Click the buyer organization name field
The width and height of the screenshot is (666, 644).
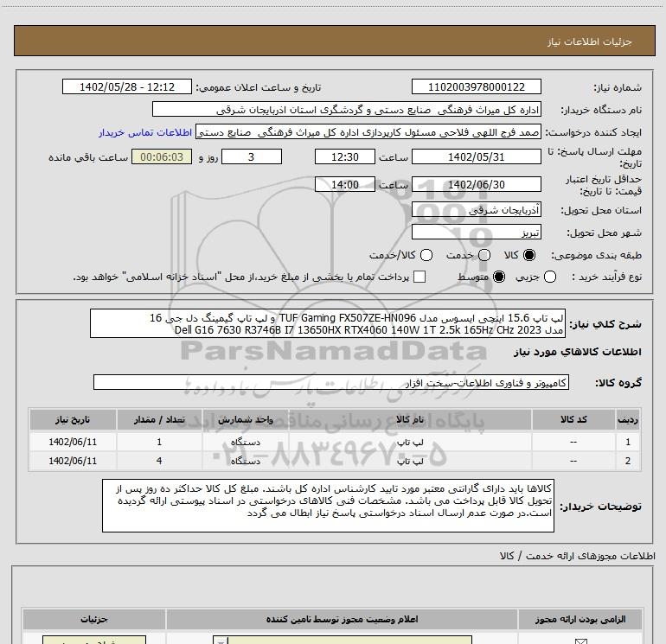pos(347,109)
